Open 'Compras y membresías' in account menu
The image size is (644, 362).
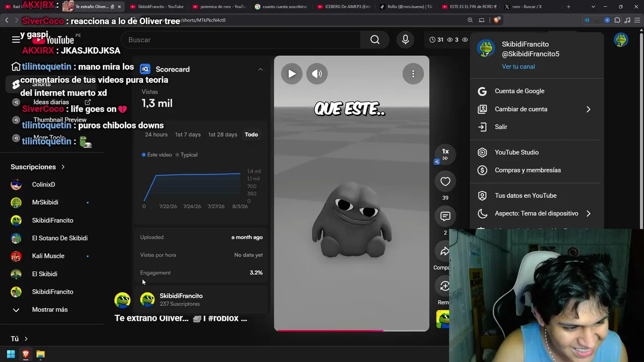pyautogui.click(x=536, y=170)
